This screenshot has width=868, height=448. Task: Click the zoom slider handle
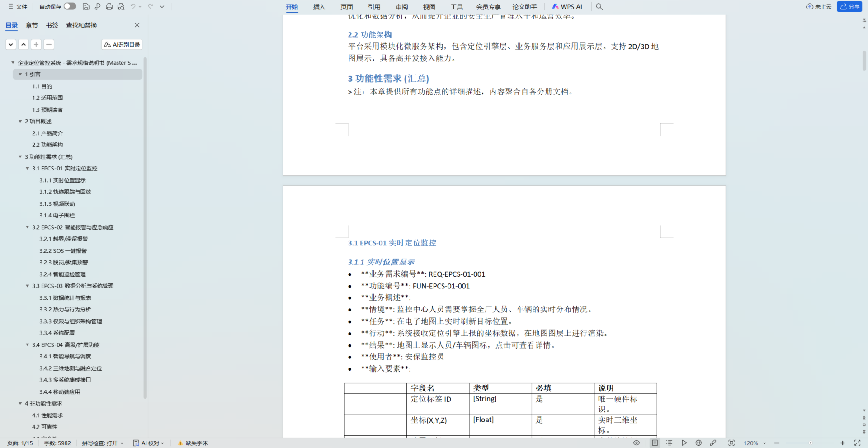tap(810, 443)
